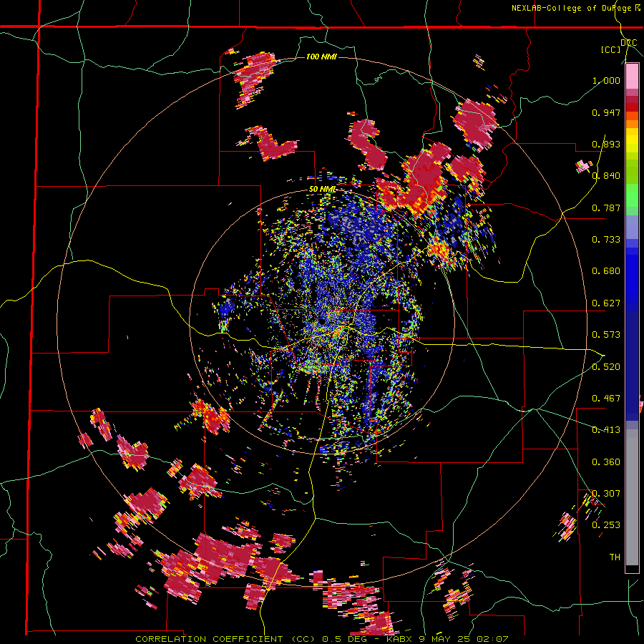Image resolution: width=644 pixels, height=644 pixels.
Task: Select the 0.680 scale value
Action: [x=606, y=271]
